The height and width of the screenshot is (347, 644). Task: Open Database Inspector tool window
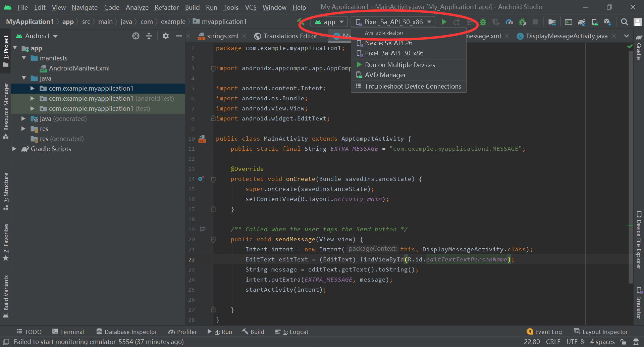(127, 332)
